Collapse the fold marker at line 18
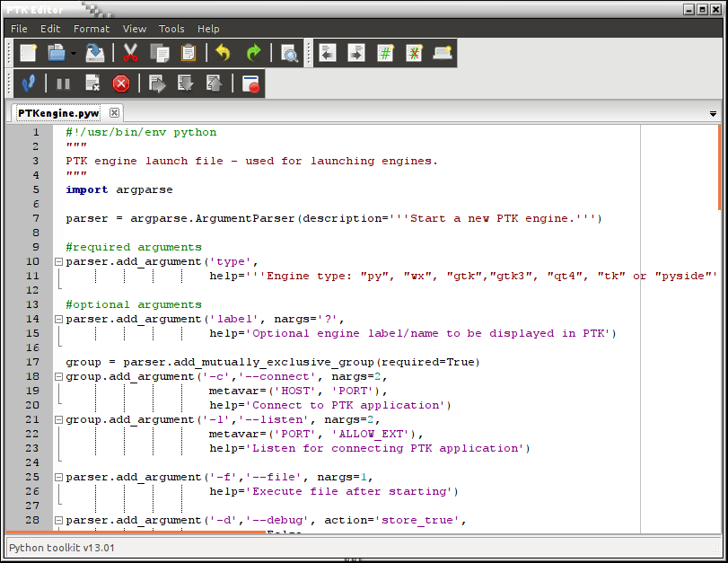 coord(58,376)
